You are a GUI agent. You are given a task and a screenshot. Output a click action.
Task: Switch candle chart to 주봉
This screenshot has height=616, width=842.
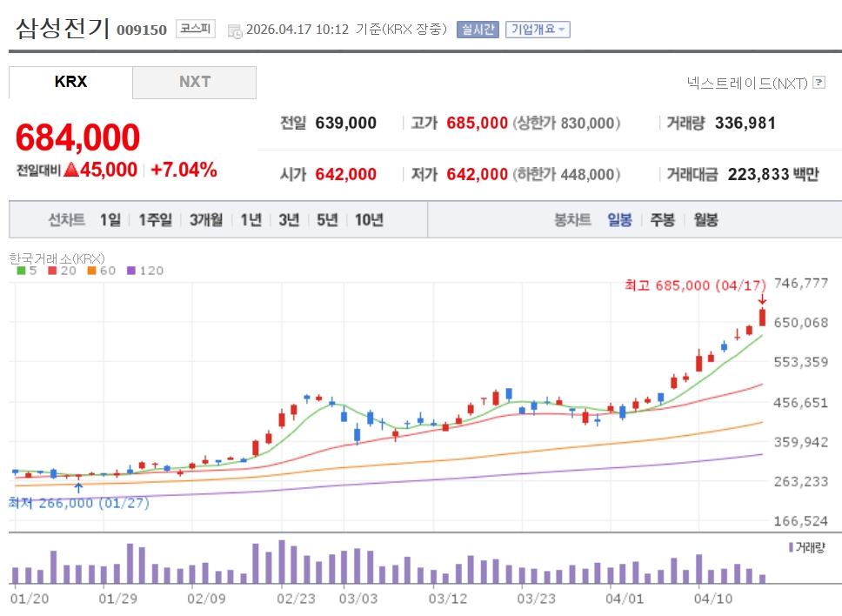point(662,220)
